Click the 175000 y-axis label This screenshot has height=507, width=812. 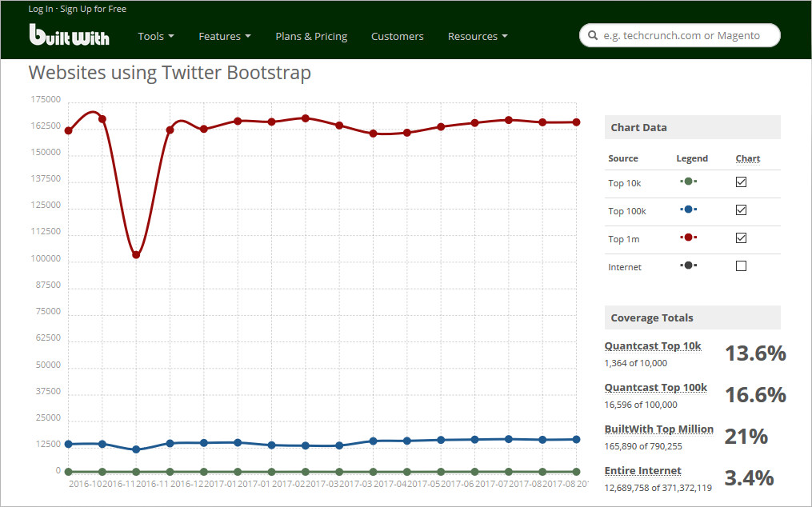click(x=46, y=99)
